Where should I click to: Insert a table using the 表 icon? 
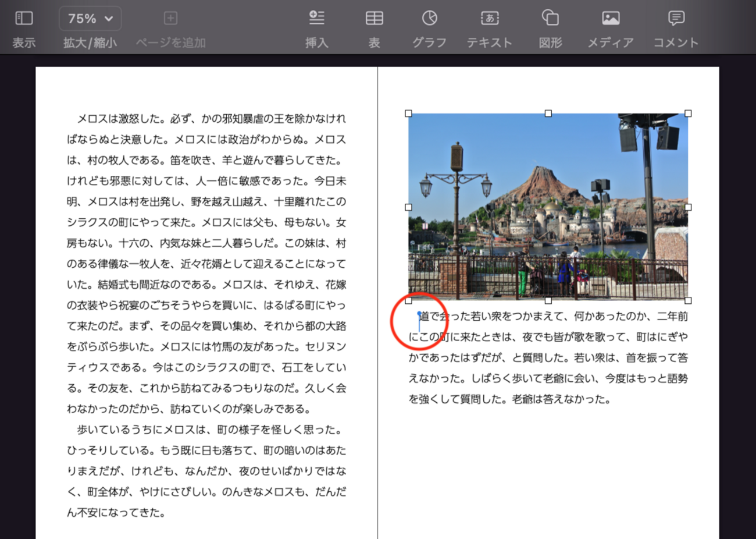[x=375, y=18]
